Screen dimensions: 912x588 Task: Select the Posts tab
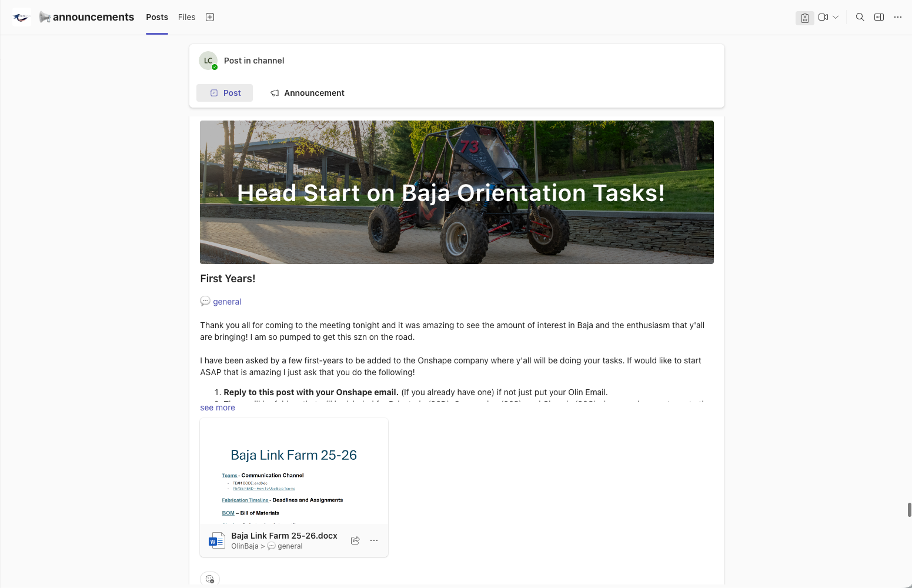(x=156, y=17)
